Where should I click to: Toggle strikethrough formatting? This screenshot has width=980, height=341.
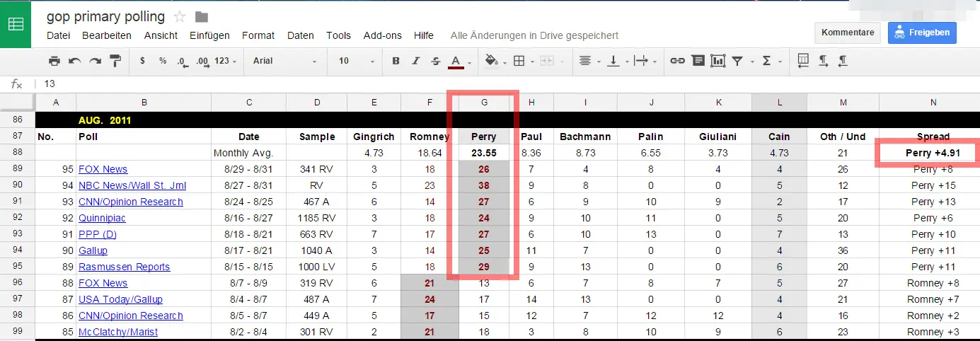[435, 61]
